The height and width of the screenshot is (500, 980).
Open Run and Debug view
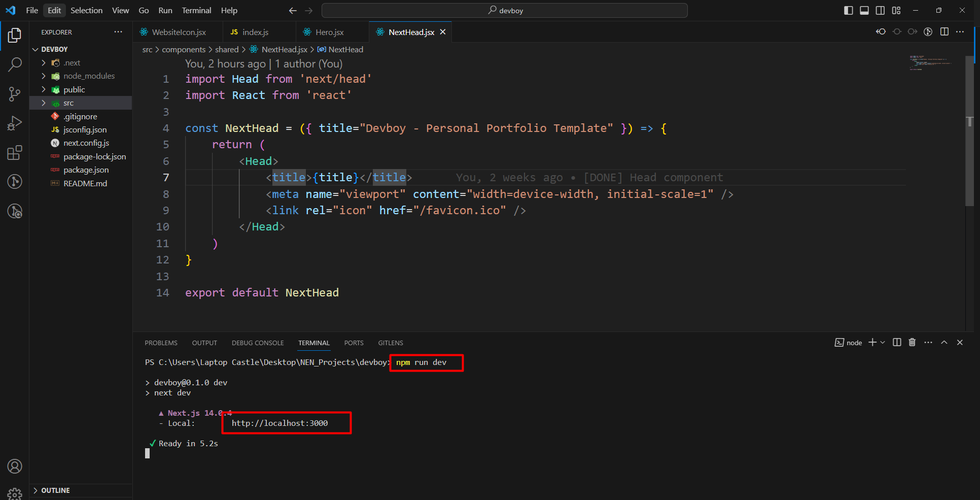pyautogui.click(x=15, y=123)
